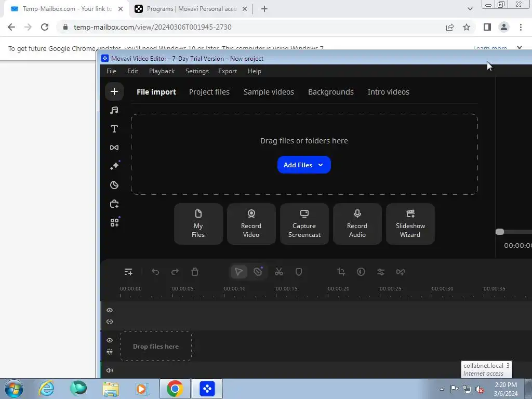Click the Record Audio button
The width and height of the screenshot is (532, 399).
point(357,224)
